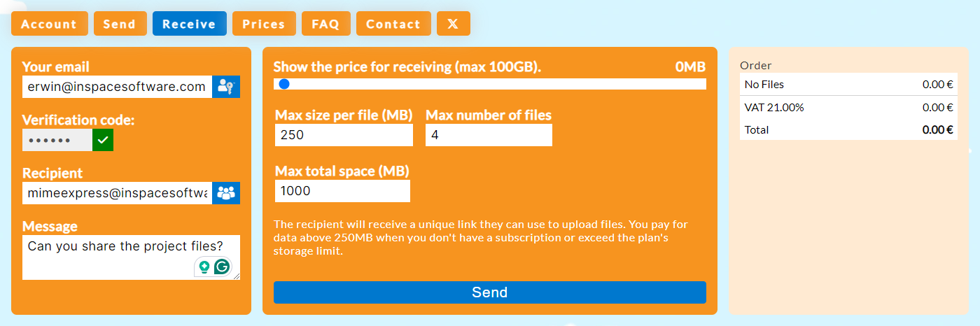Edit the Max number of files field
Screen dimensions: 980x326
pos(489,135)
